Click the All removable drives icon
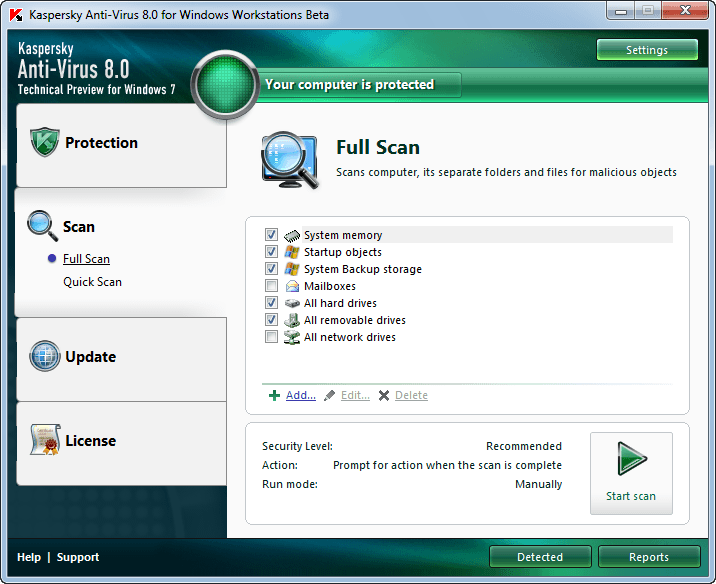This screenshot has height=584, width=716. (x=292, y=320)
